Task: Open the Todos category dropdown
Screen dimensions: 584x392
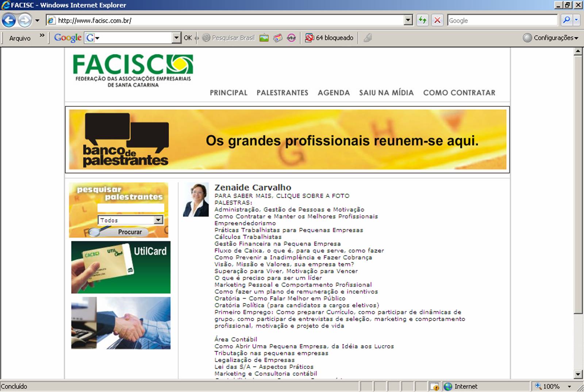Action: (x=130, y=220)
